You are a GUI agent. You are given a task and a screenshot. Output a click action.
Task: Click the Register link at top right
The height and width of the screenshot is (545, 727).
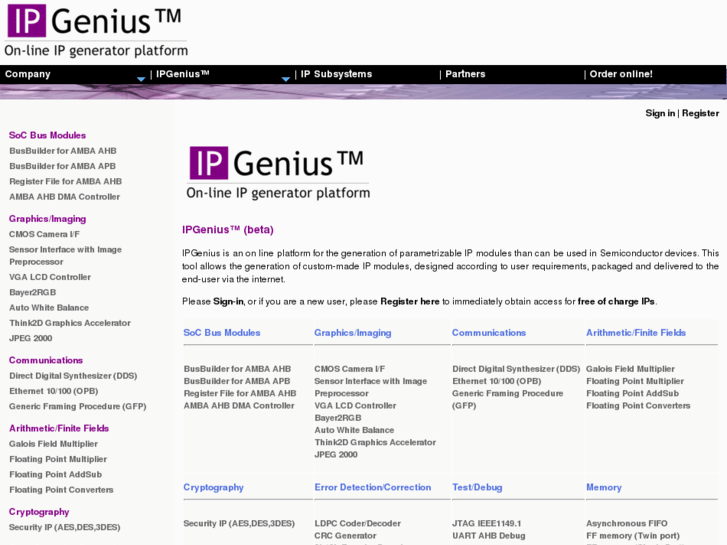pos(701,113)
